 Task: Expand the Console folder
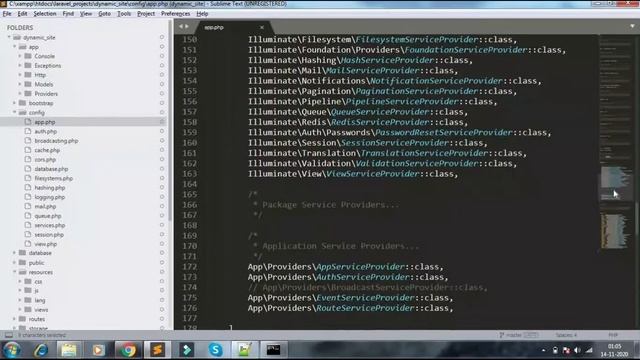tap(20, 56)
